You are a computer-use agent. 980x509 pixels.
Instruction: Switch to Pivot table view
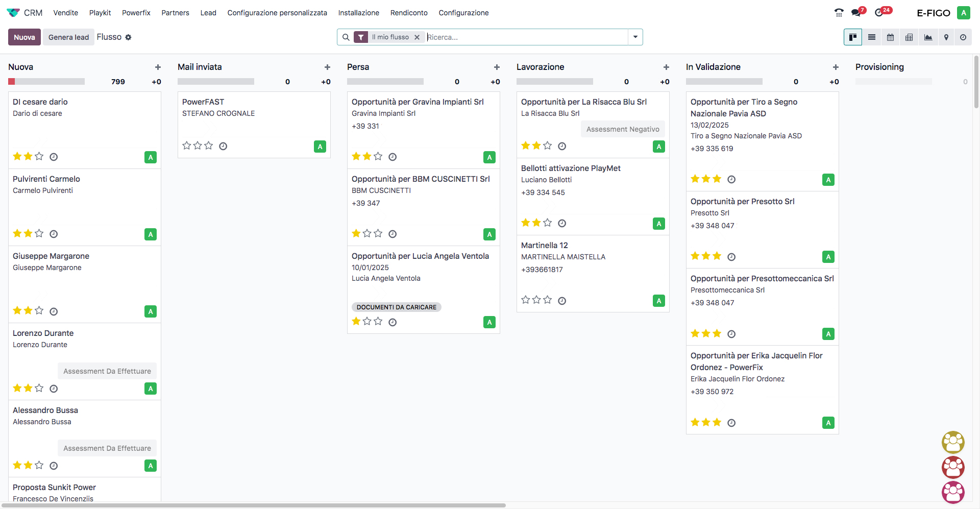pos(909,37)
